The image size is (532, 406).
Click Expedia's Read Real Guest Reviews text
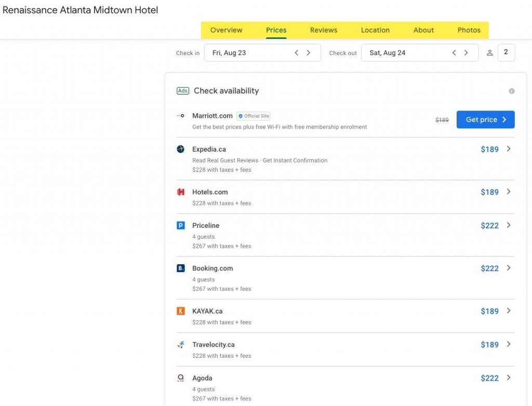click(x=225, y=160)
